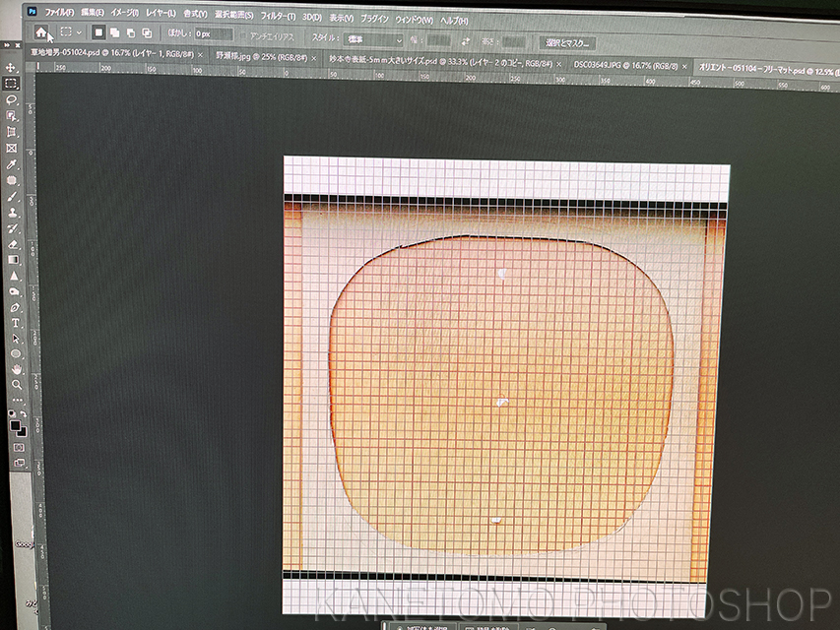Open the 表示(V) menu
840x630 pixels.
click(341, 18)
